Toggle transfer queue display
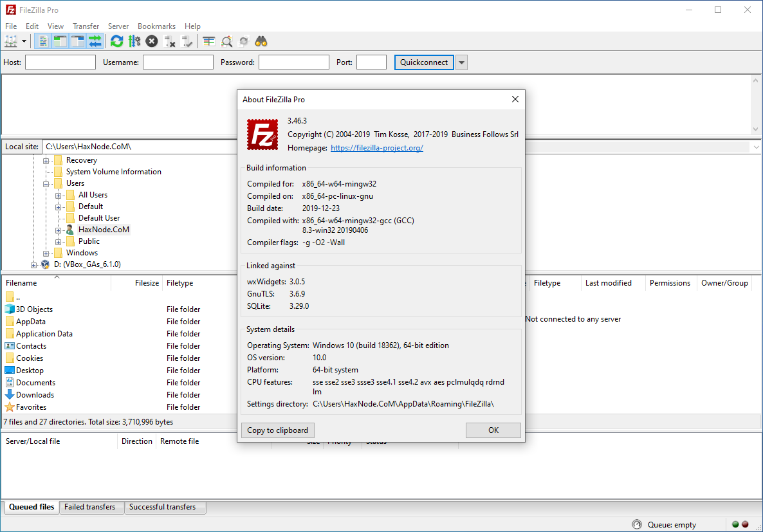Viewport: 763px width, 532px height. [95, 41]
